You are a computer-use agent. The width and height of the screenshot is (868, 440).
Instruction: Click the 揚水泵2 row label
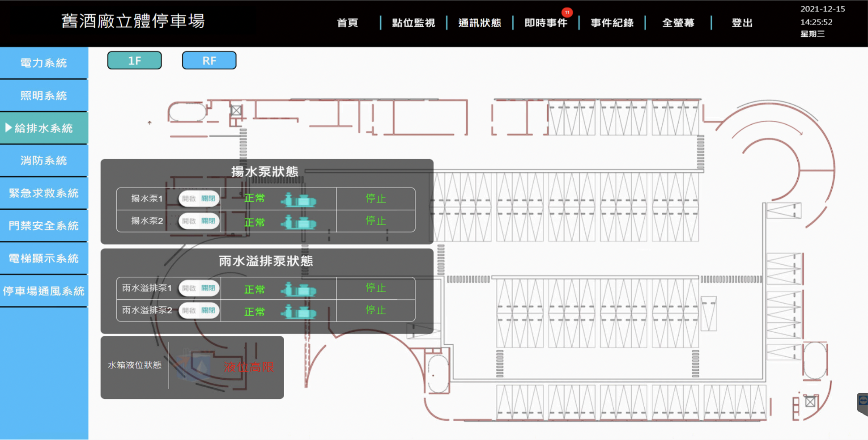coord(147,220)
